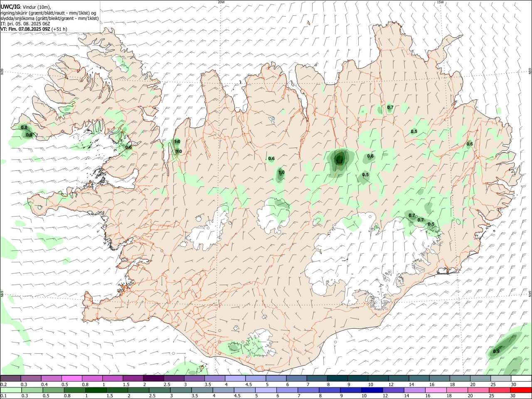
Task: Click the upper legend swatch between 0.2 and 0.3
Action: point(11,379)
